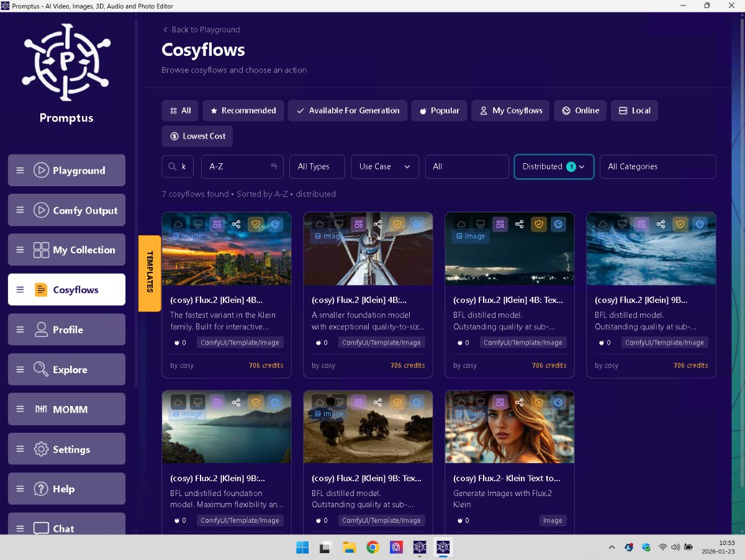Click hamburger handle beside MOMM
Viewport: 745px width, 560px height.
(x=20, y=409)
